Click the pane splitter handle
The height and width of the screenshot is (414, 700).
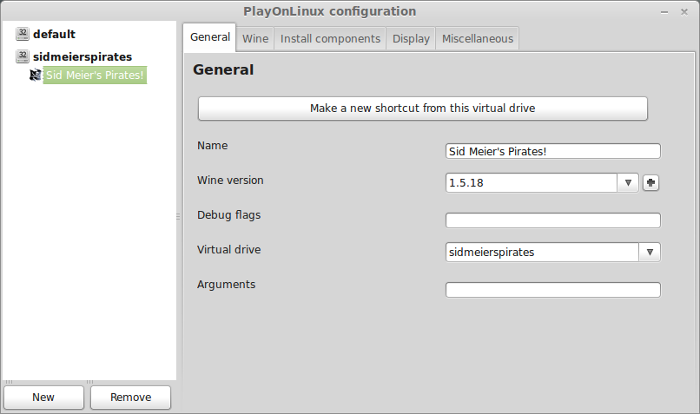point(178,217)
